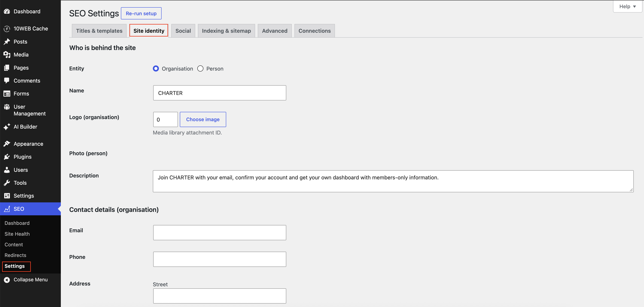Viewport: 644px width, 307px height.
Task: Open Pages in the admin menu
Action: coord(21,68)
